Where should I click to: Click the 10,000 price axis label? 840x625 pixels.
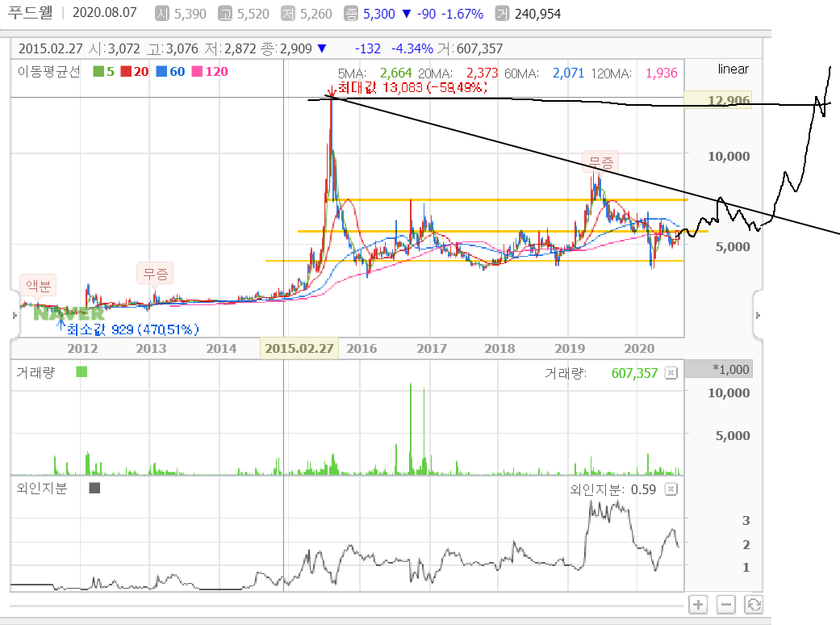coord(729,156)
